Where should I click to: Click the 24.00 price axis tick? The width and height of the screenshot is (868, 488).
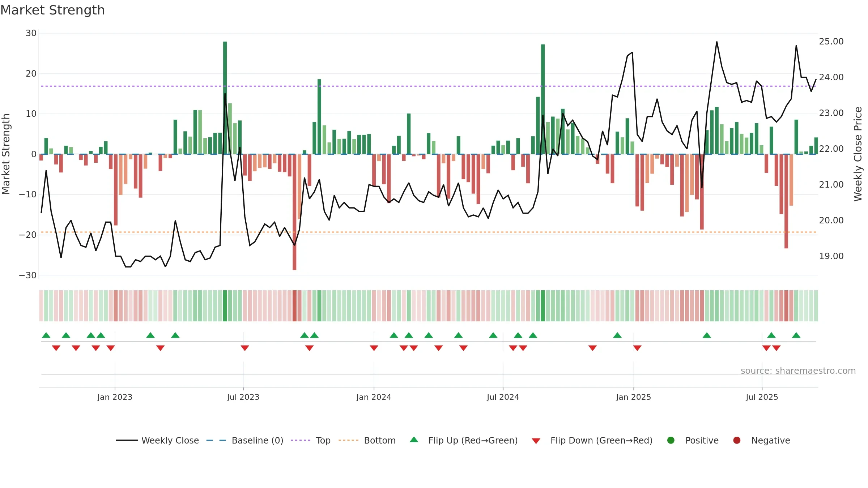(x=831, y=77)
